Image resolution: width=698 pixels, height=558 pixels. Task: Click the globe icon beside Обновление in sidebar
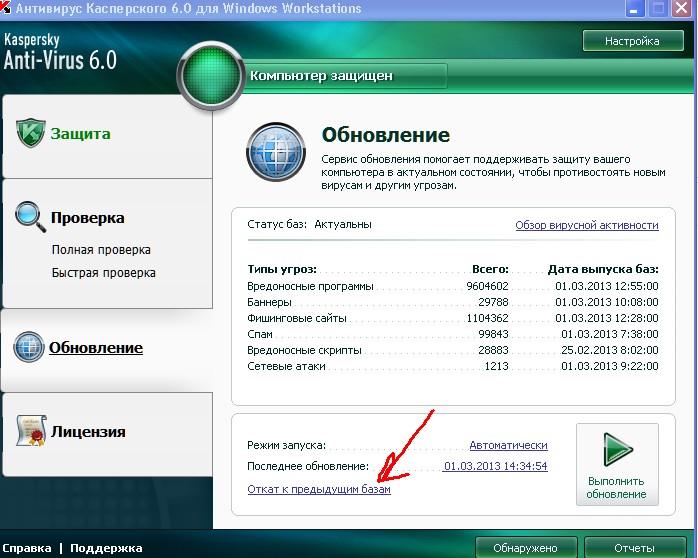tap(29, 347)
